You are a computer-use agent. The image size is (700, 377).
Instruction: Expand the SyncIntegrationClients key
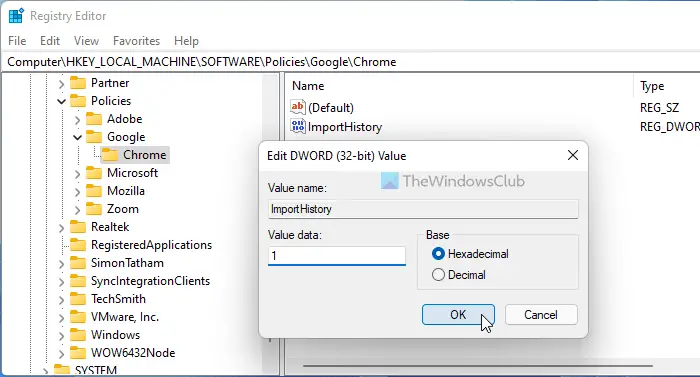point(62,282)
